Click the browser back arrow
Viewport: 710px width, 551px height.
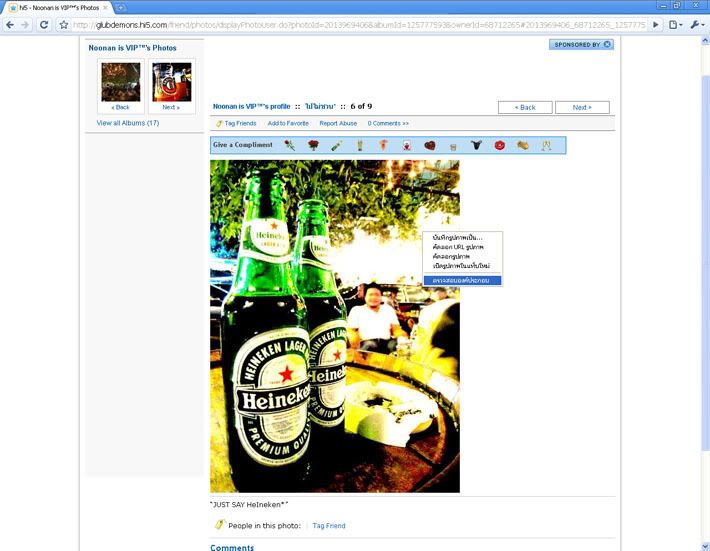pos(10,25)
